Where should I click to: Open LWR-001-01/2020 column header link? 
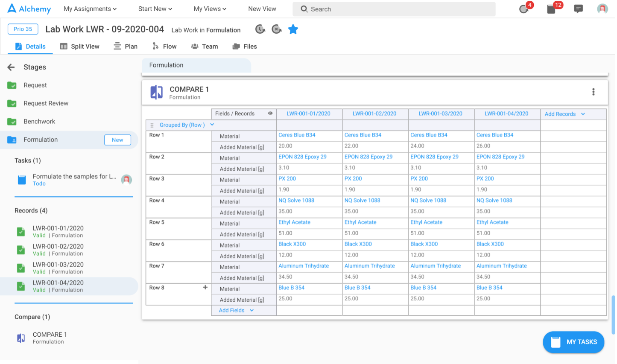point(308,114)
